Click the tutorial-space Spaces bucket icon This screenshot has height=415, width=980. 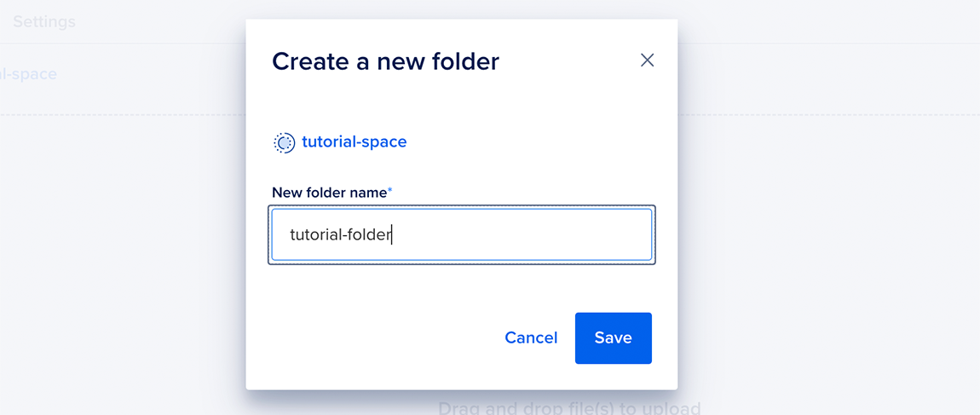coord(284,142)
